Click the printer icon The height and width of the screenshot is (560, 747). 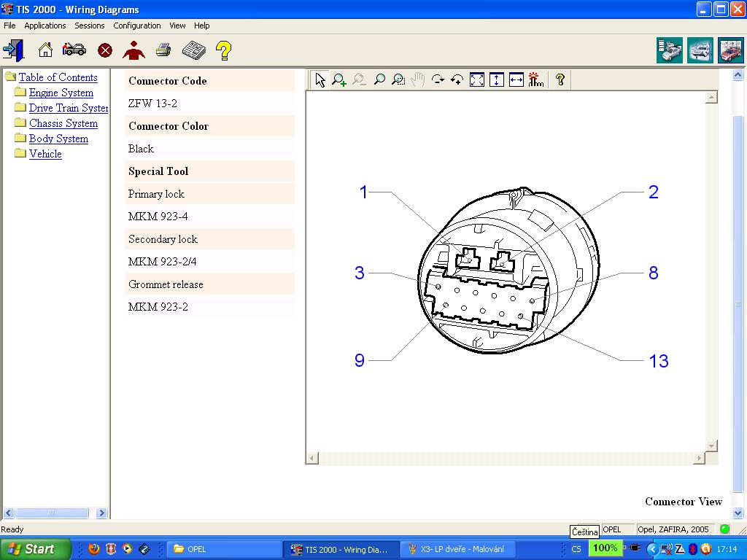163,50
